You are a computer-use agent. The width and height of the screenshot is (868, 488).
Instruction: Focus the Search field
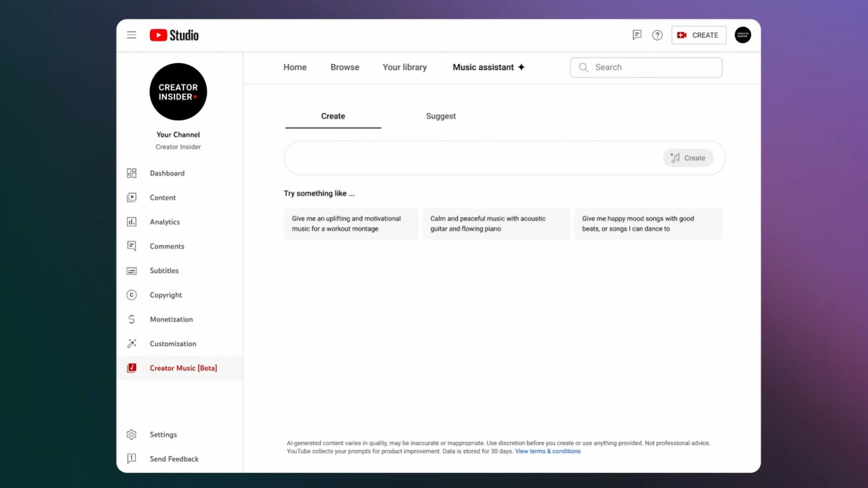point(652,68)
